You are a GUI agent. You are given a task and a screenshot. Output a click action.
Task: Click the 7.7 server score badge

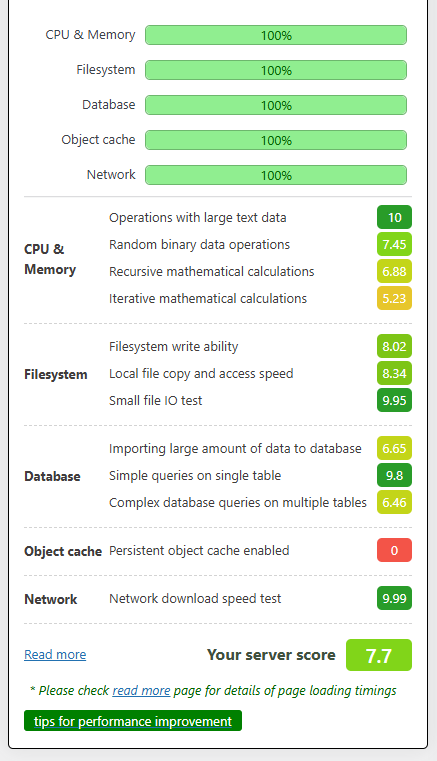379,655
